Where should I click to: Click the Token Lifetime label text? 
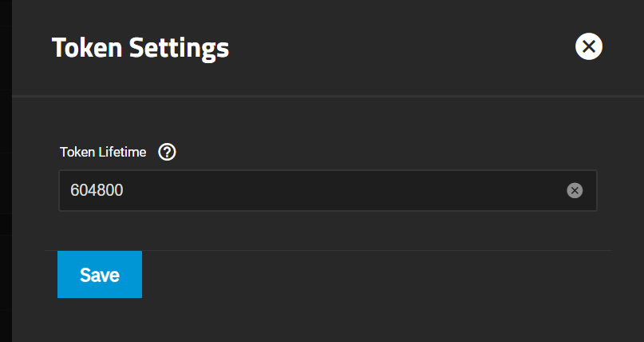pos(103,152)
